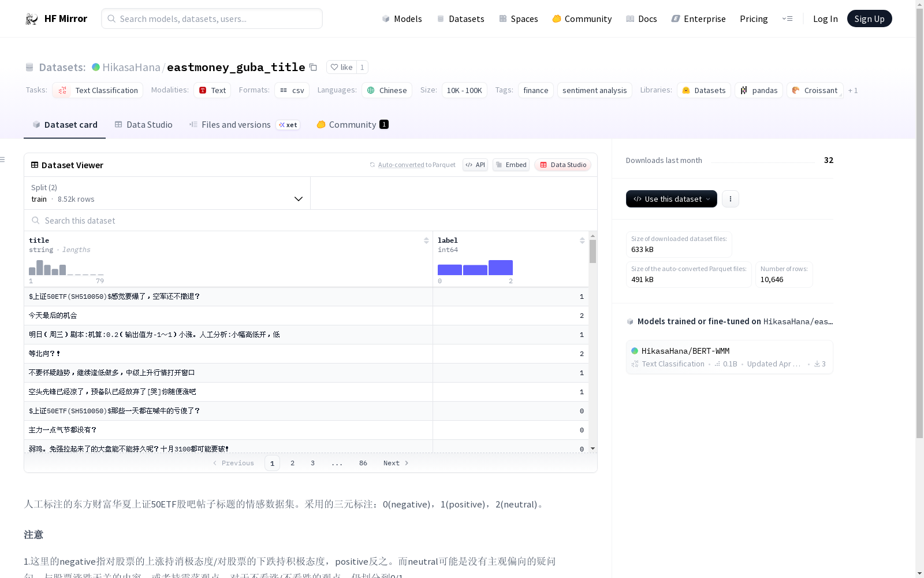Click the current page 1 button
The height and width of the screenshot is (578, 924).
[x=272, y=463]
